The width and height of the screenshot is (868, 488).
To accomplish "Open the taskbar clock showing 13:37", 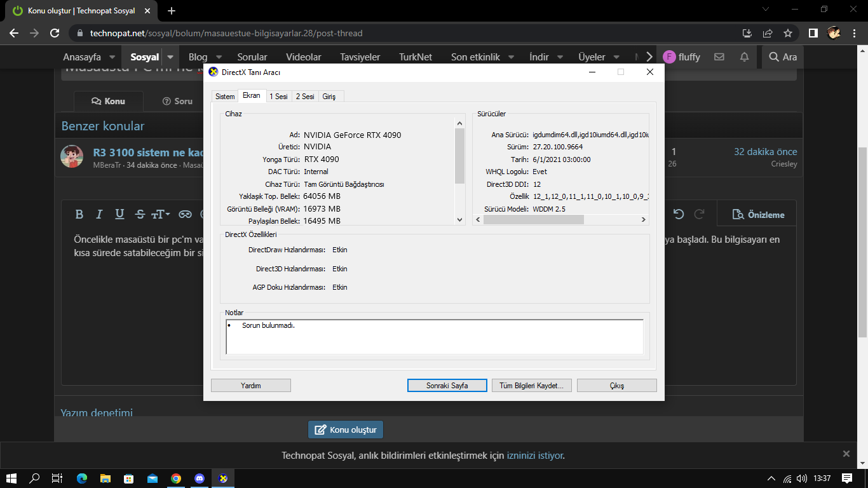I will click(822, 478).
